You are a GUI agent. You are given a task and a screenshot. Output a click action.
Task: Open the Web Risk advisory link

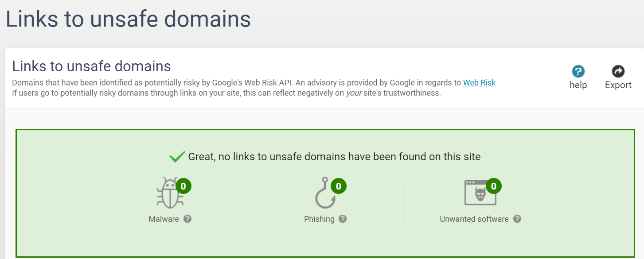coord(479,83)
